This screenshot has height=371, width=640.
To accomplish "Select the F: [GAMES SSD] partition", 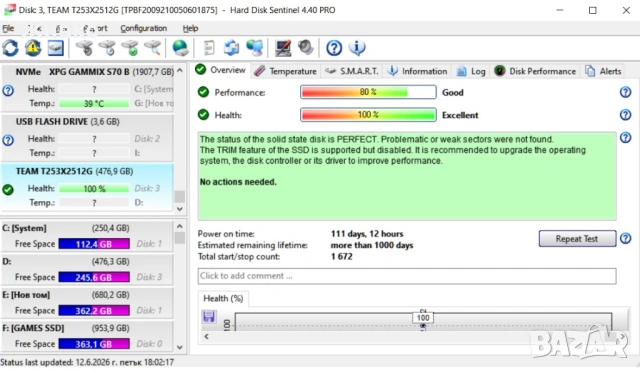I will [87, 336].
